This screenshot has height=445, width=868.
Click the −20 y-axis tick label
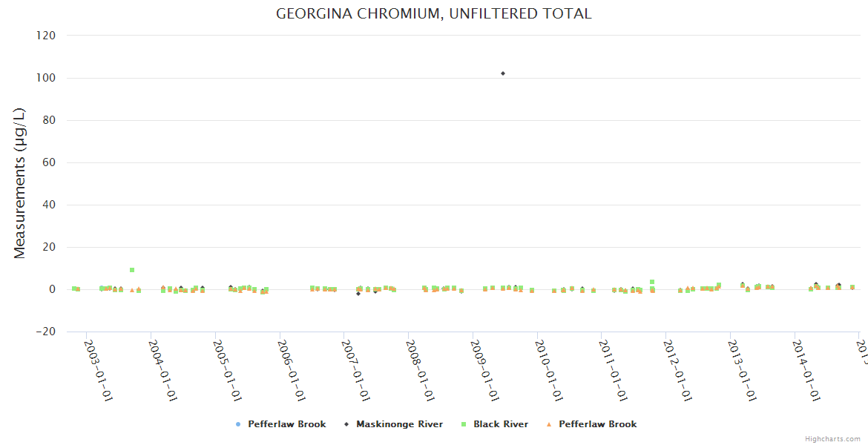[46, 332]
